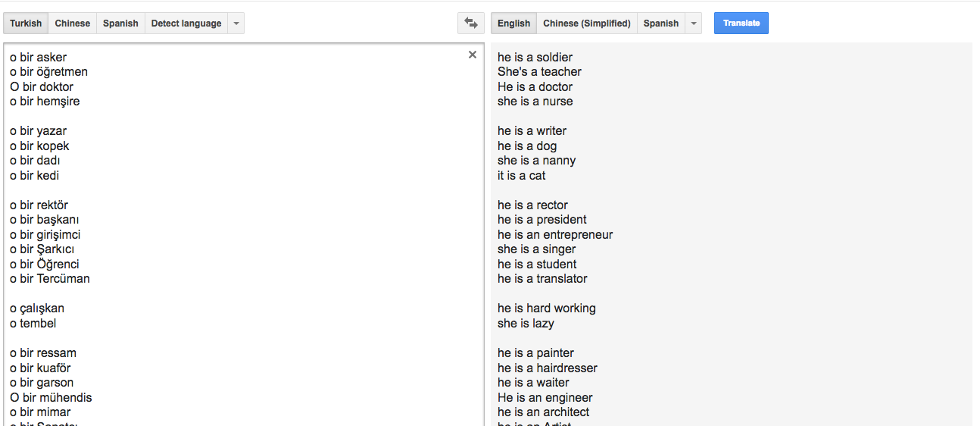Switch target to Chinese (Simplified)
The width and height of the screenshot is (980, 426).
click(587, 23)
